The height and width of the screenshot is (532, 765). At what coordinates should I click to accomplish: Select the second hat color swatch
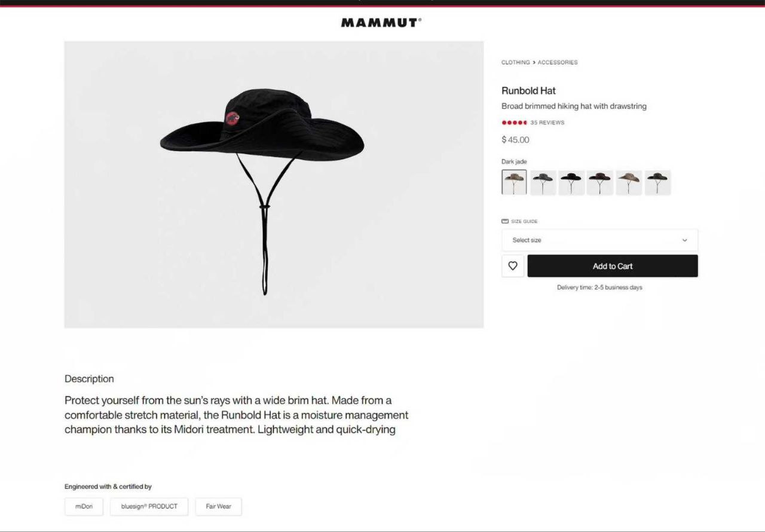click(x=543, y=182)
